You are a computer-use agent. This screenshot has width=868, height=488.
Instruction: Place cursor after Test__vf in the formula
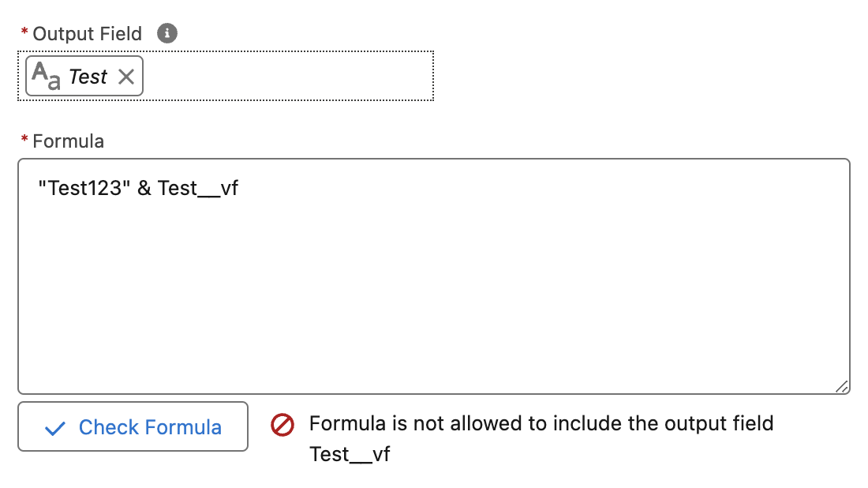pyautogui.click(x=241, y=188)
